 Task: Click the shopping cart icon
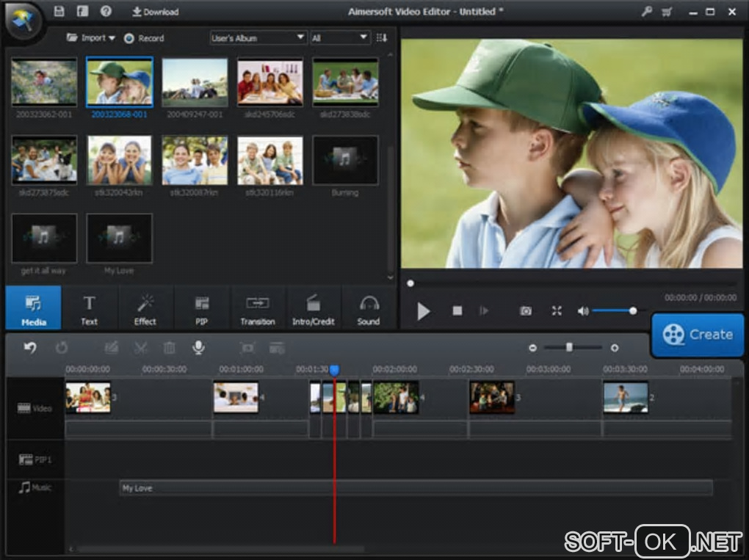click(667, 12)
